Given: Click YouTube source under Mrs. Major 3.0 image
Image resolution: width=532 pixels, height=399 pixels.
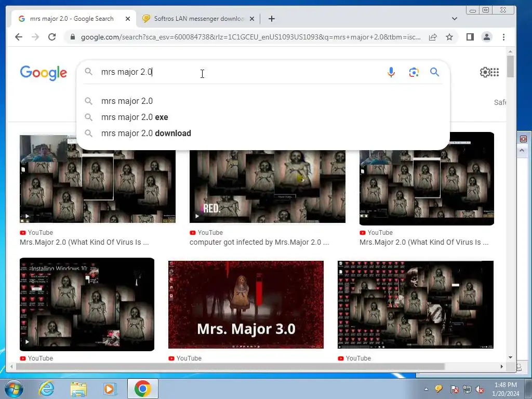Looking at the screenshot, I should [x=185, y=358].
